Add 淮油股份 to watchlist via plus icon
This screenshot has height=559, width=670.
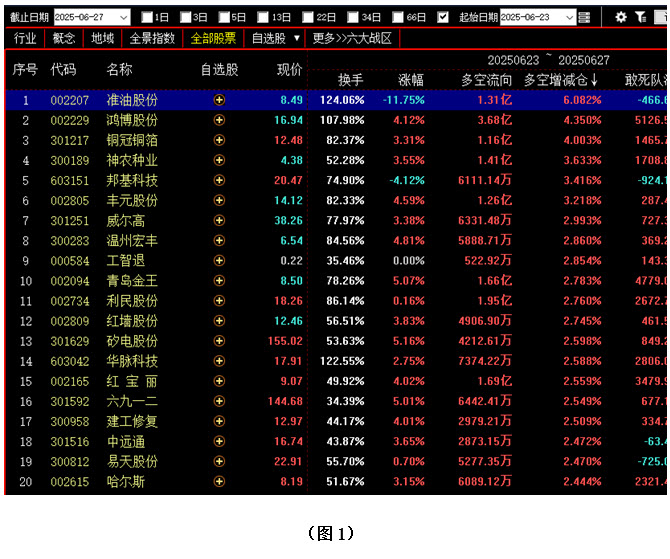tap(219, 100)
